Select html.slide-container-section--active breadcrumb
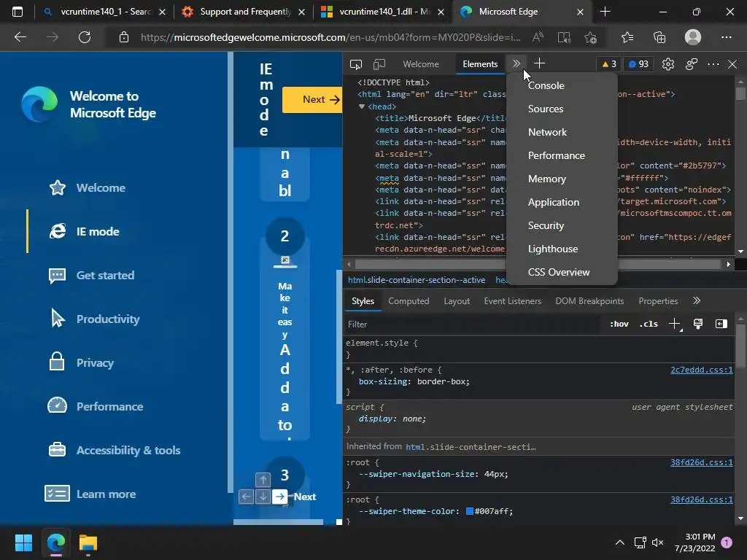 [x=417, y=280]
